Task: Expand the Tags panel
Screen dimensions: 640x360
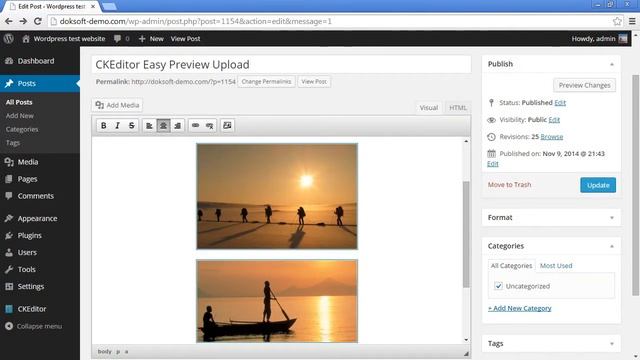Action: 611,344
